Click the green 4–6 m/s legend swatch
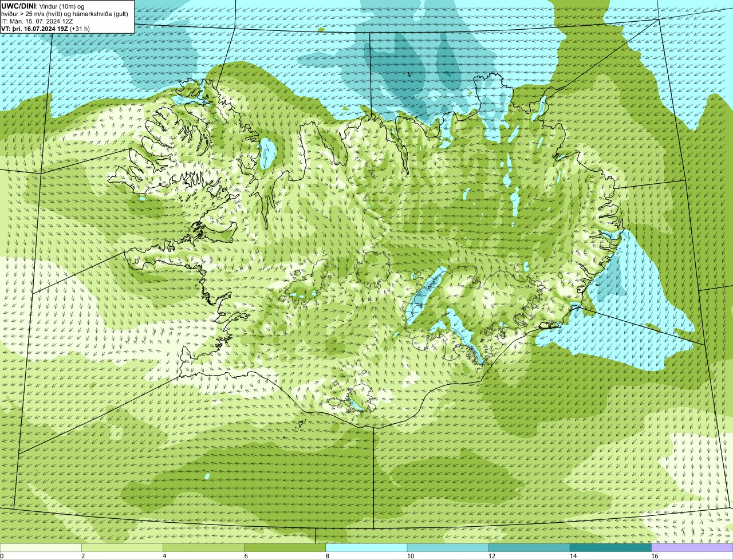Image resolution: width=733 pixels, height=560 pixels. pos(203,548)
